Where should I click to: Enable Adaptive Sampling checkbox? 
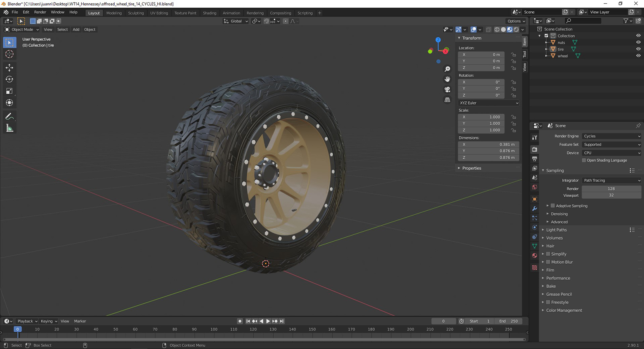[553, 206]
